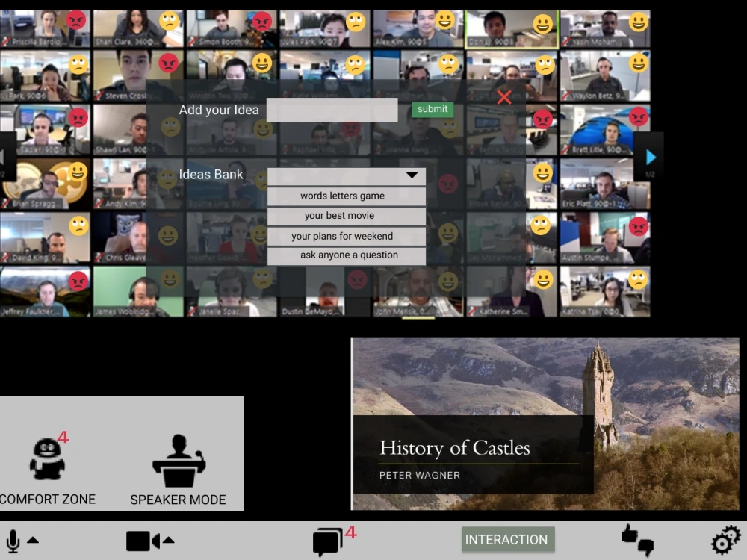This screenshot has height=560, width=747.
Task: Select Waylon Betz video tile
Action: [x=605, y=75]
